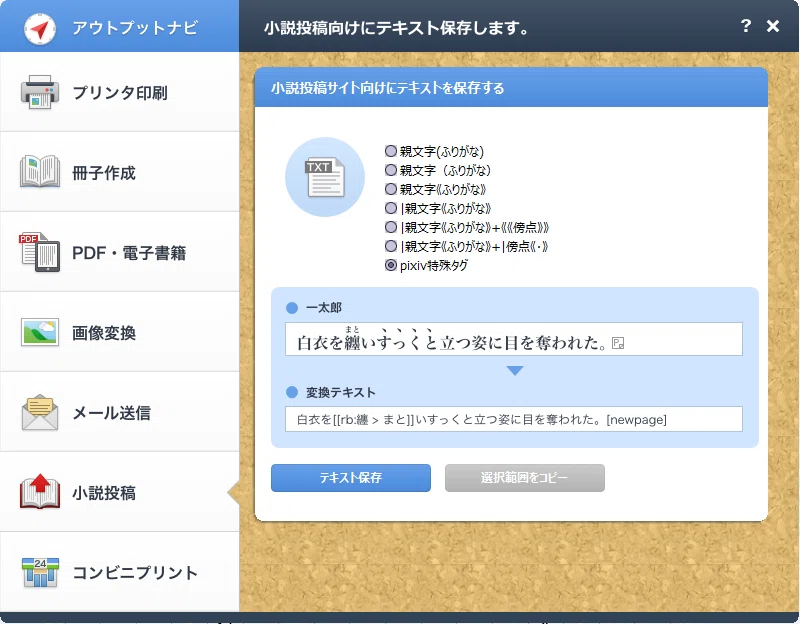Viewport: 800px width, 624px height.
Task: Click the 変換テキスト output field
Action: [x=514, y=419]
